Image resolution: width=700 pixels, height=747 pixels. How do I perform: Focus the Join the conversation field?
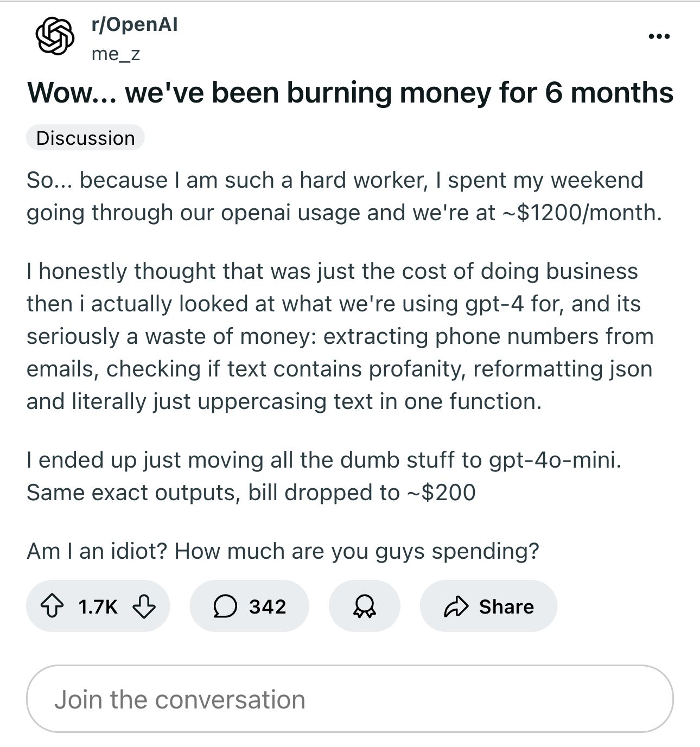[350, 699]
